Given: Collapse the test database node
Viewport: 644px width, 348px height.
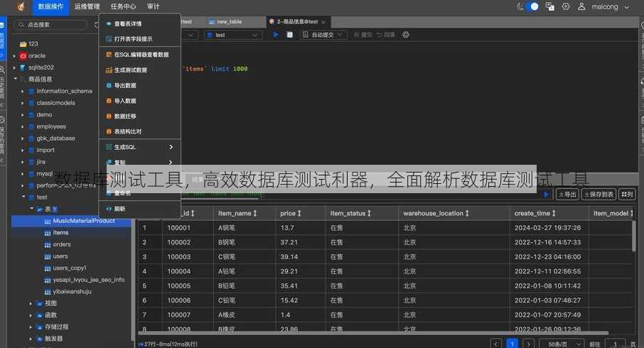Looking at the screenshot, I should coord(23,197).
